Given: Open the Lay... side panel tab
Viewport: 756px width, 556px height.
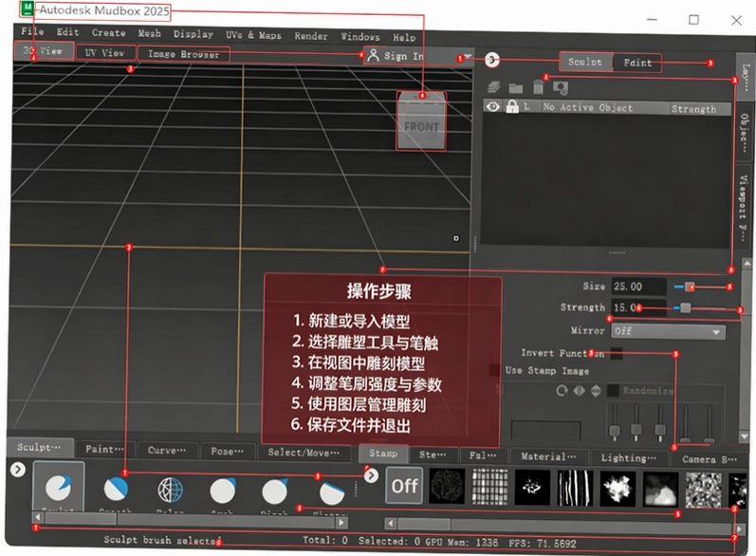Looking at the screenshot, I should click(x=745, y=76).
